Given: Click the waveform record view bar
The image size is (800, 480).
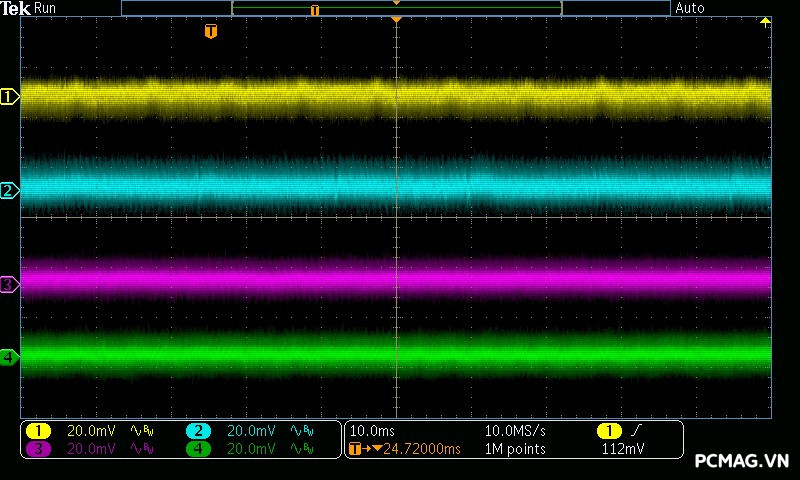Looking at the screenshot, I should [396, 8].
